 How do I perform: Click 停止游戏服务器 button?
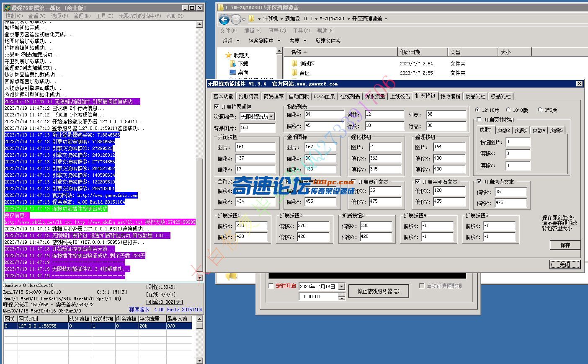378,291
